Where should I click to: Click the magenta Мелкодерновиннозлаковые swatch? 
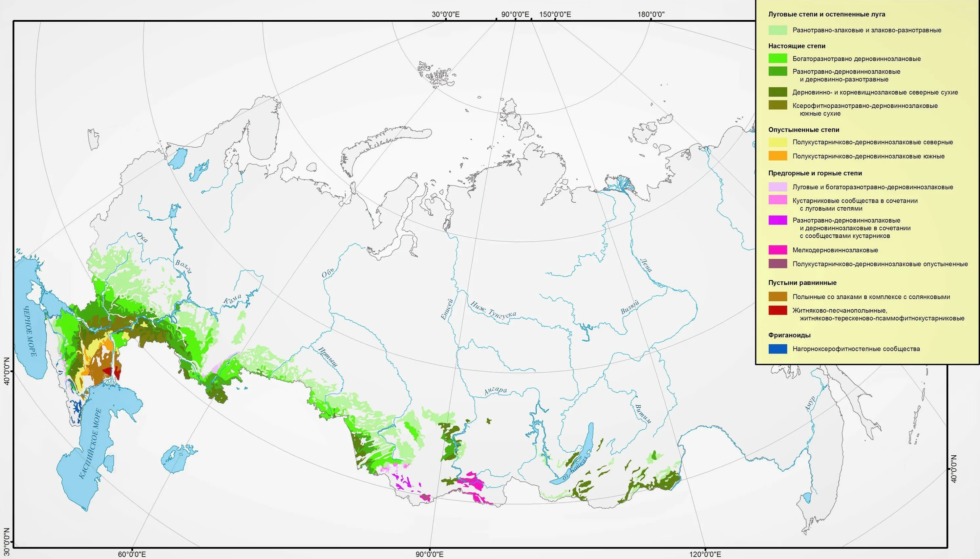click(x=778, y=250)
